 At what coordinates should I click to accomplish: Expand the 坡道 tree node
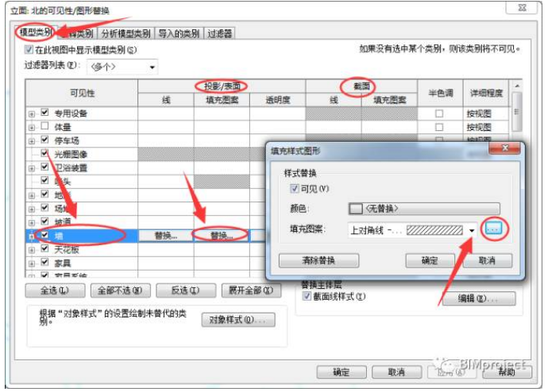tap(32, 223)
